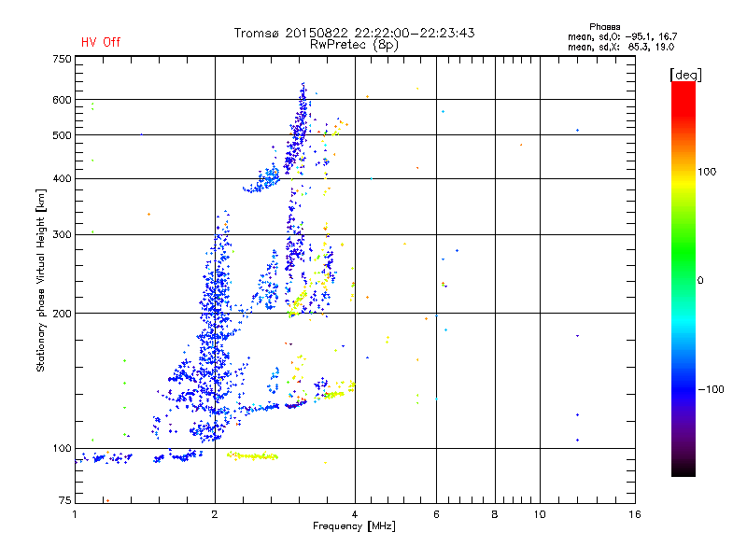Click the y-axis tick label "200"
Viewport: 747px width, 560px height.
62,314
